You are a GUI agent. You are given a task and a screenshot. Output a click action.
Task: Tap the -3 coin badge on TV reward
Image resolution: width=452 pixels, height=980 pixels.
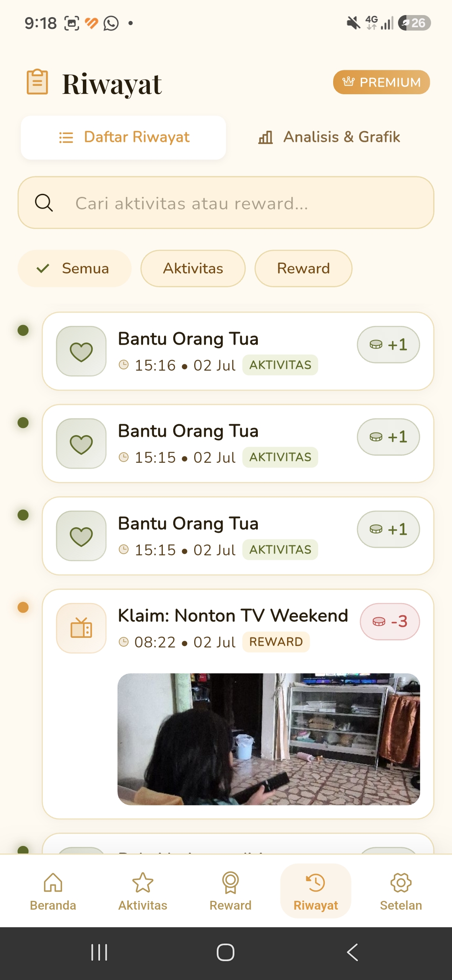390,622
